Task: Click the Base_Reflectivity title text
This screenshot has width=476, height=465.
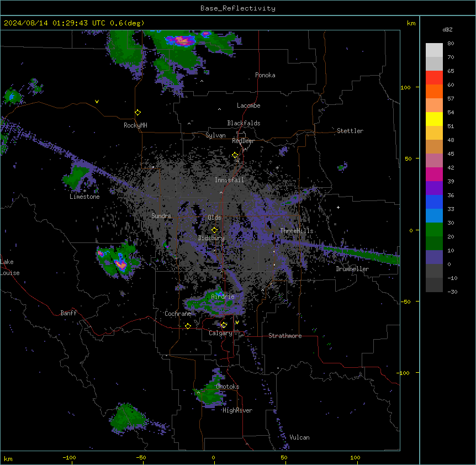Action: click(x=238, y=8)
